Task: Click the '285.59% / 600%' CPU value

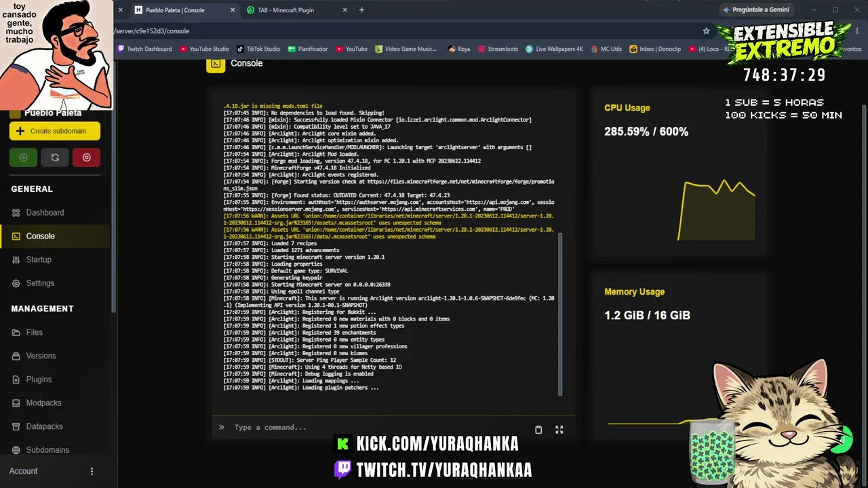Action: [x=646, y=131]
